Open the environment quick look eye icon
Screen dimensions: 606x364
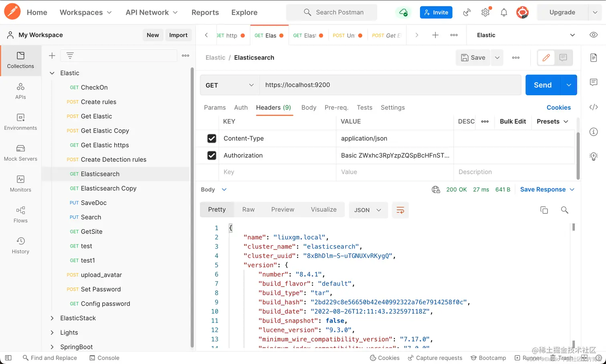594,35
